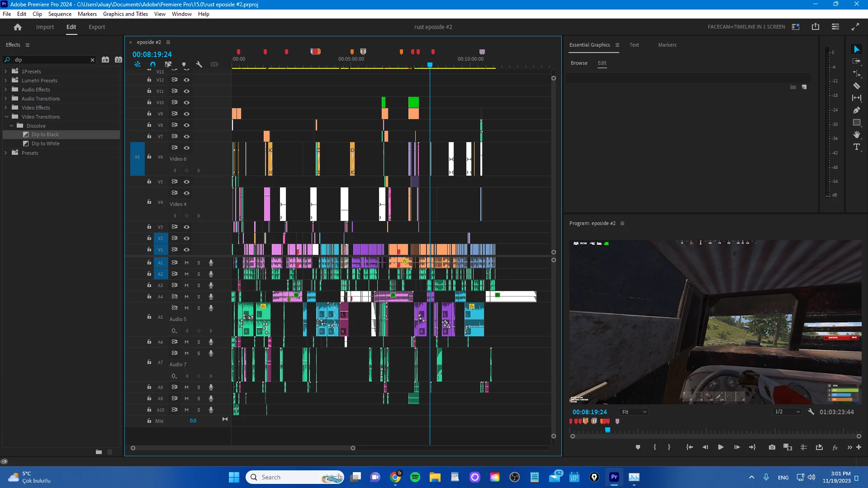The width and height of the screenshot is (868, 488).
Task: Toggle safe margins grid button
Action: (x=804, y=447)
